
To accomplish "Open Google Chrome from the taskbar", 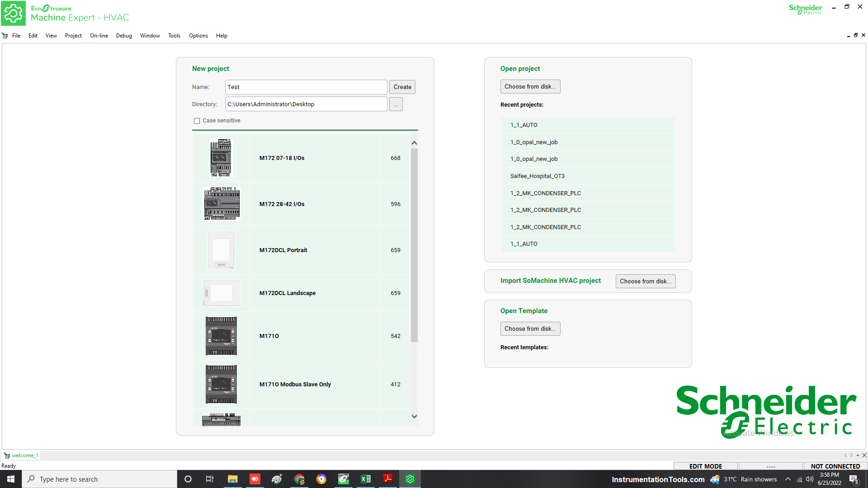I will [x=299, y=479].
